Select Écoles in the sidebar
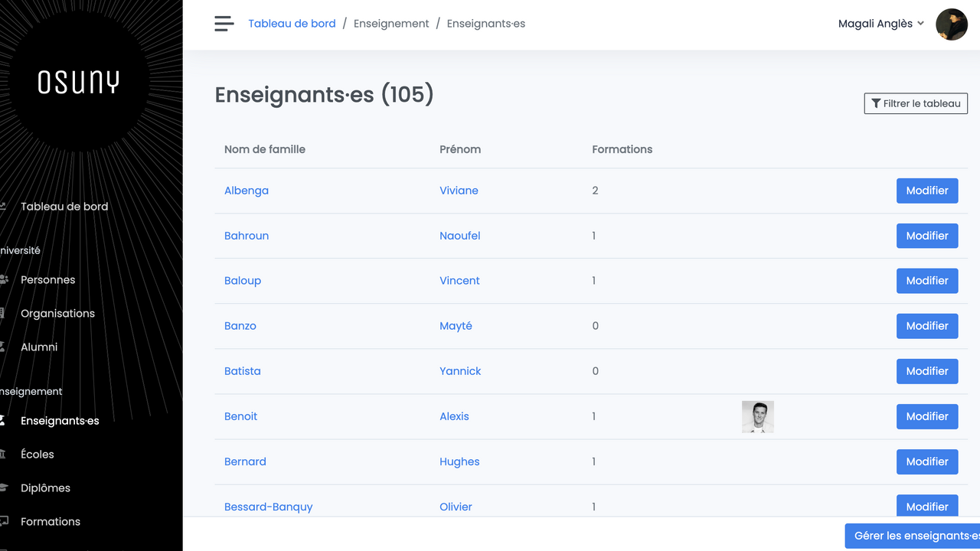Image resolution: width=980 pixels, height=551 pixels. tap(38, 455)
